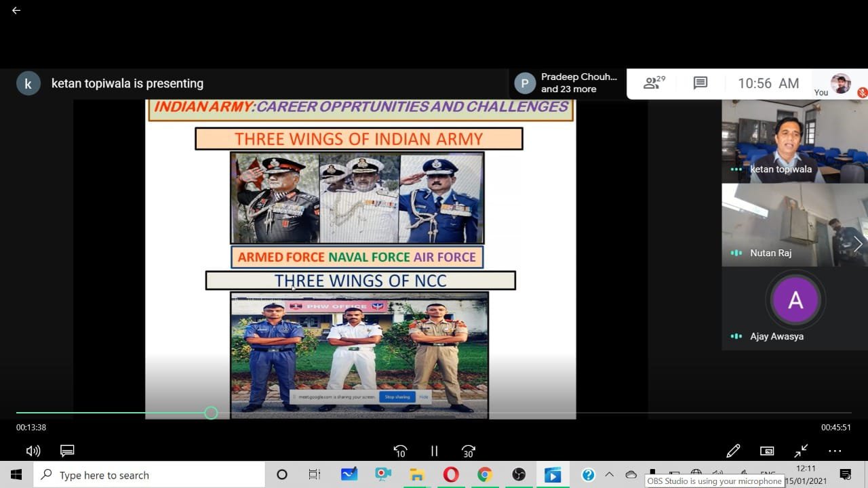Screen dimensions: 868x488
Task: Open Google Chrome from the taskbar
Action: coord(485,475)
